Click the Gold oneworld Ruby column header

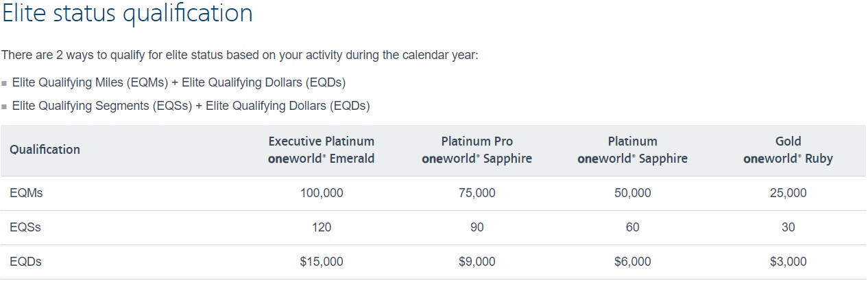[x=788, y=150]
